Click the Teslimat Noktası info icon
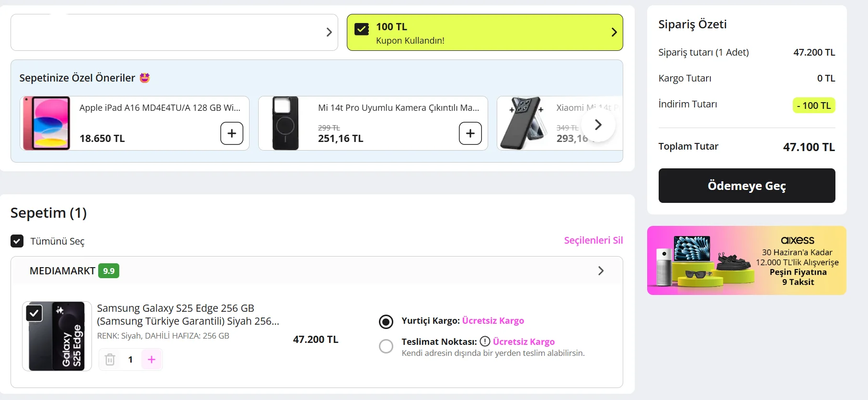This screenshot has height=400, width=868. tap(485, 341)
